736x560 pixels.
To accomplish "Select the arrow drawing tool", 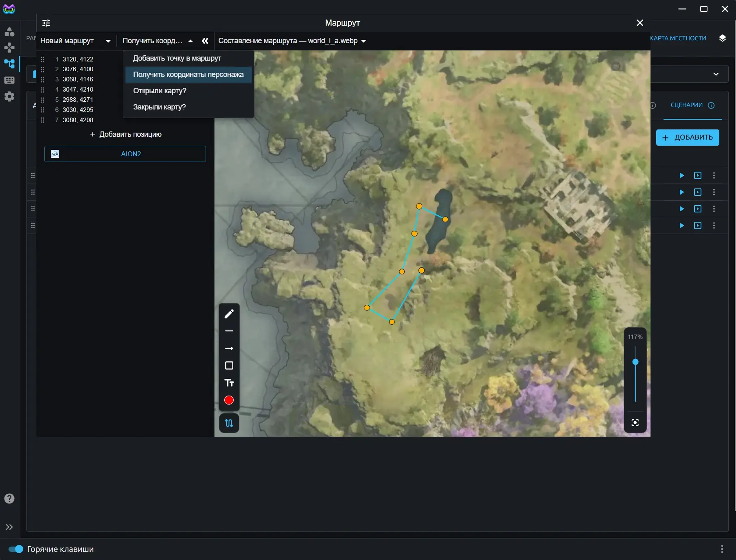I will [x=229, y=348].
